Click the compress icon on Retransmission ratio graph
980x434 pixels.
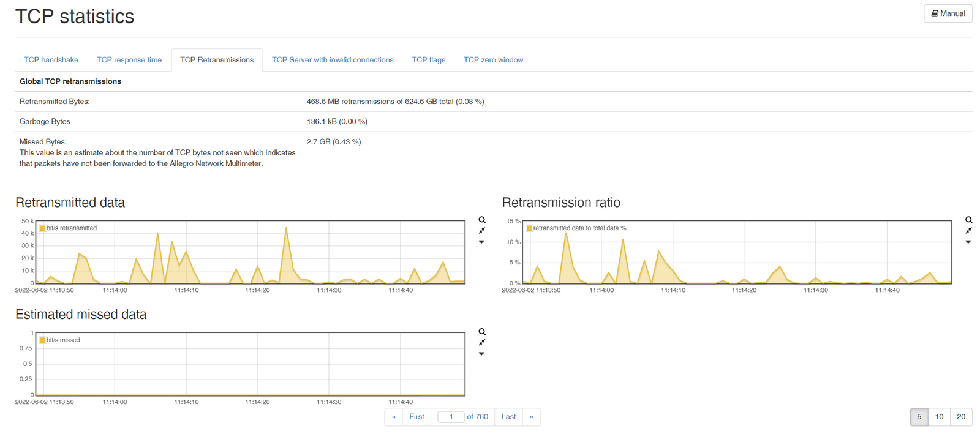pos(968,231)
